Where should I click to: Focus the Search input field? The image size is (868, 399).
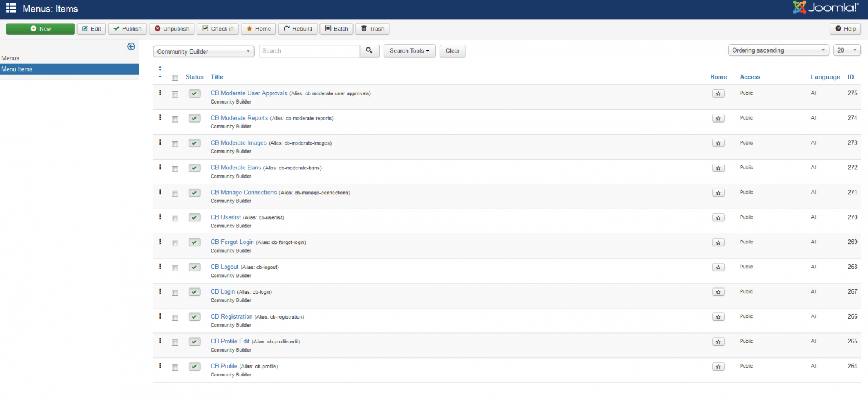click(310, 51)
